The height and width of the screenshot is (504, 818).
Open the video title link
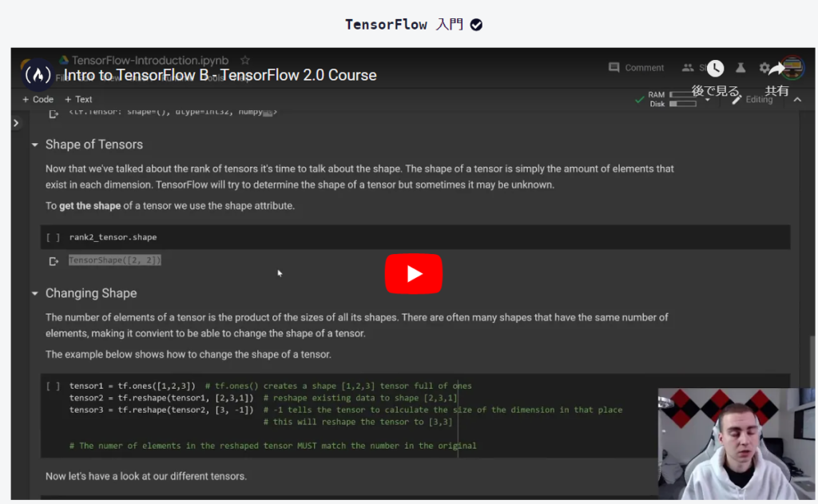[220, 75]
